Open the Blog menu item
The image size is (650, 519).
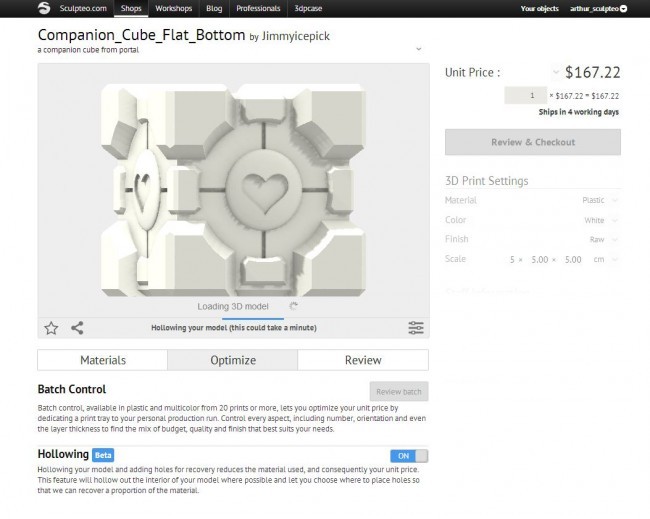click(x=214, y=8)
